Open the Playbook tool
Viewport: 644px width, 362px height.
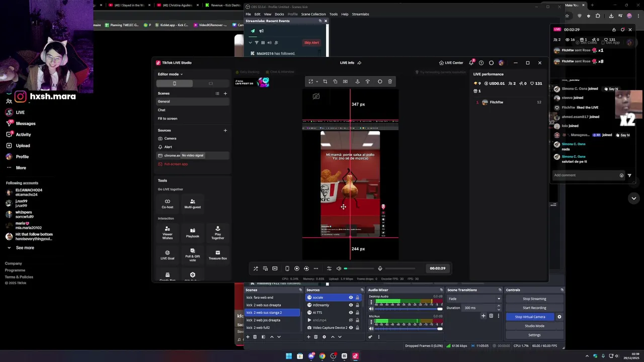tap(192, 232)
